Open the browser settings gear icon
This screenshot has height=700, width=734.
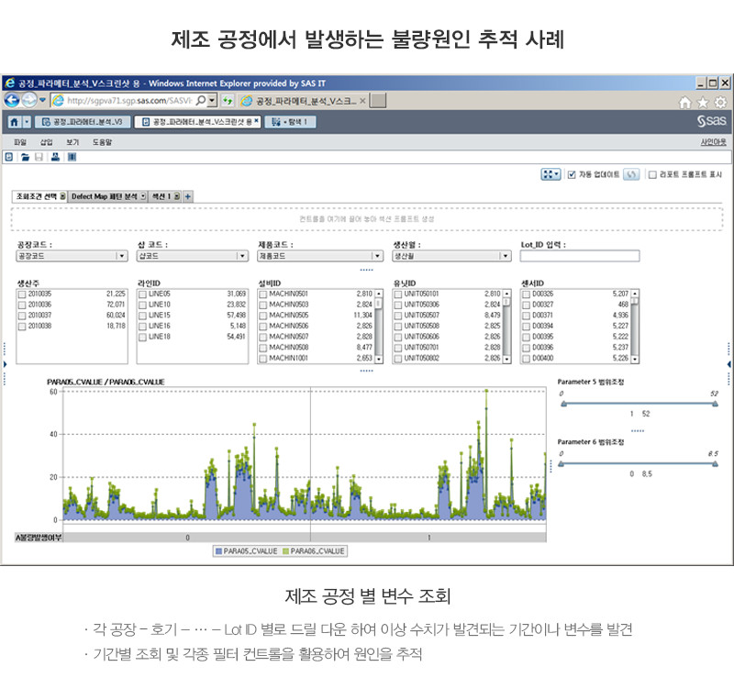click(720, 101)
